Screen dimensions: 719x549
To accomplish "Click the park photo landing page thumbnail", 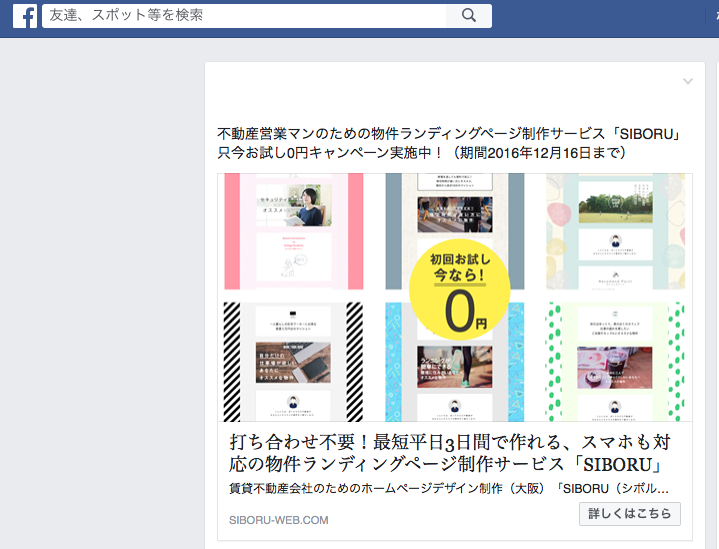I will [615, 231].
